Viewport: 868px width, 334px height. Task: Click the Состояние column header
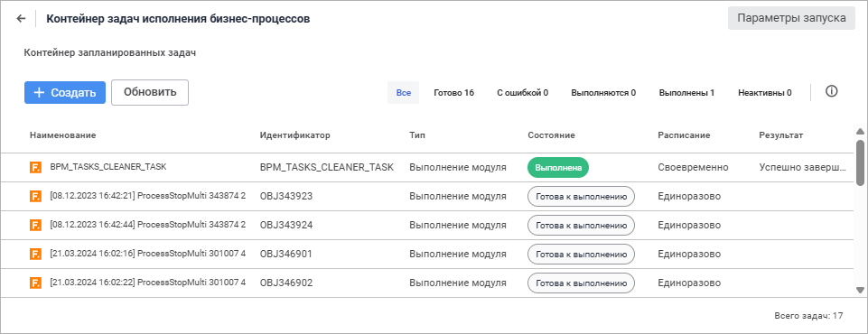coord(551,135)
